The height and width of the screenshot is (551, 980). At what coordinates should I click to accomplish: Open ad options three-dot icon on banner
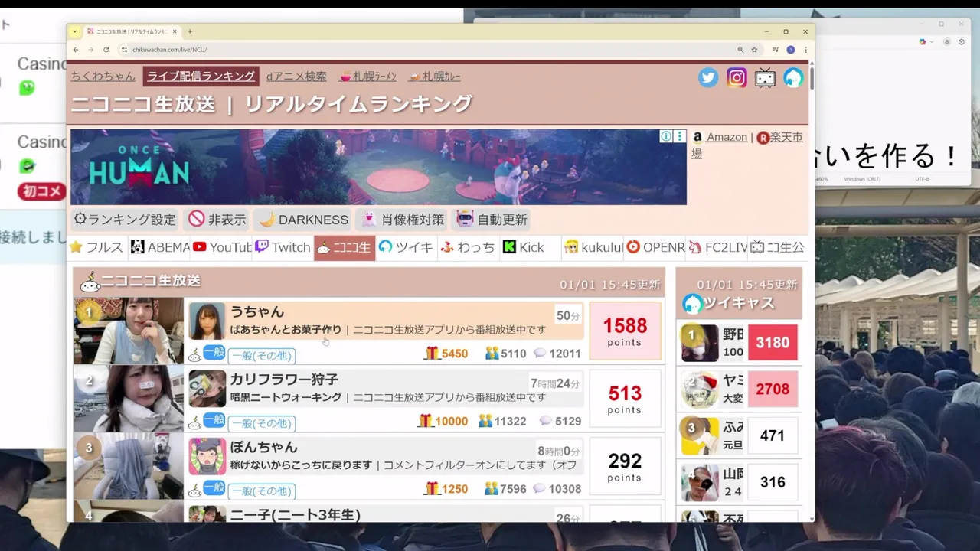tap(679, 136)
